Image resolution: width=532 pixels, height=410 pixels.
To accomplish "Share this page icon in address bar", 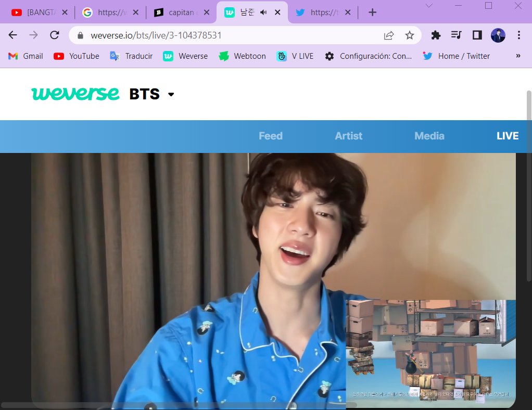I will [389, 35].
